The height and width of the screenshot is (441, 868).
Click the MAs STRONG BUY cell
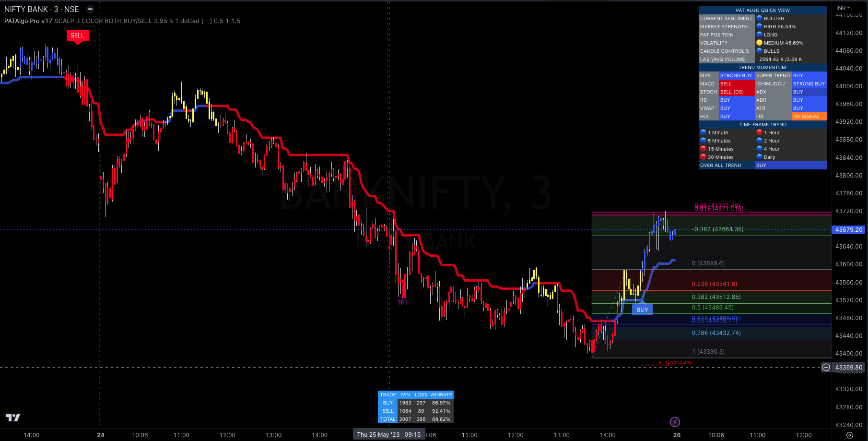(736, 76)
